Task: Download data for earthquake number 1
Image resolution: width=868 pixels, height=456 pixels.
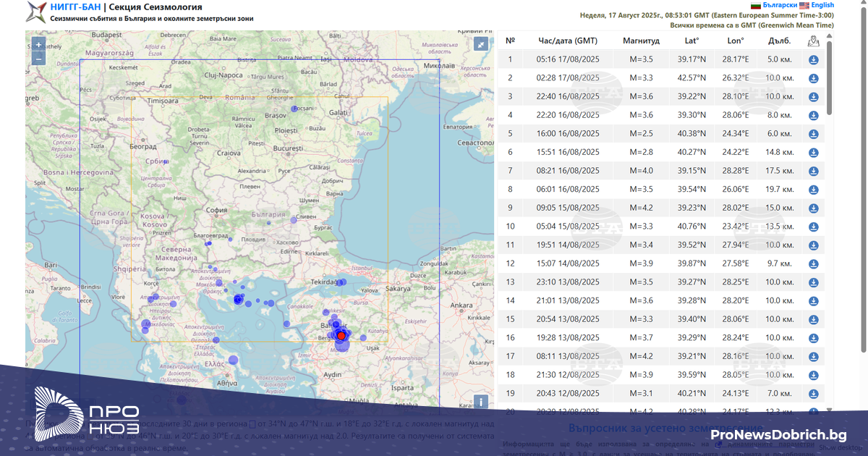Action: click(813, 60)
